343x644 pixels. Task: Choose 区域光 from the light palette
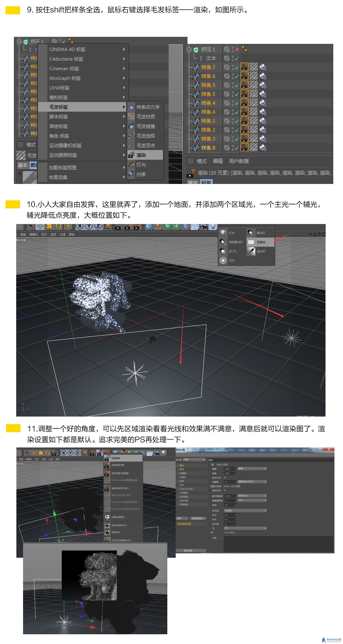tap(260, 242)
